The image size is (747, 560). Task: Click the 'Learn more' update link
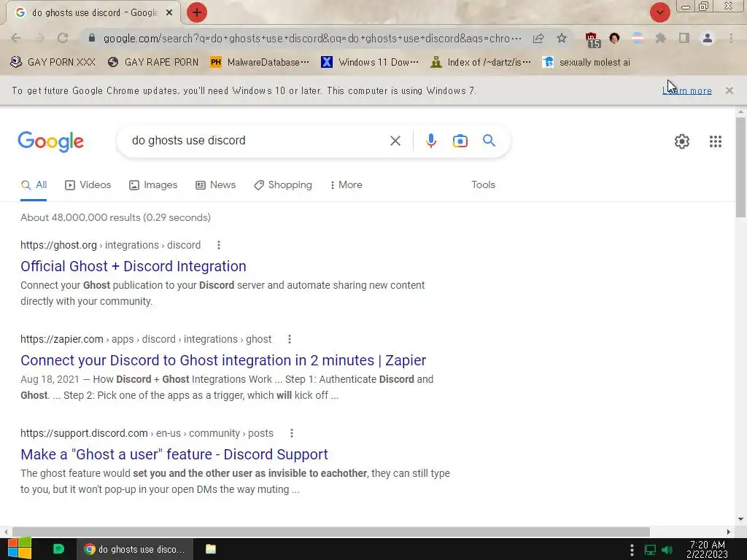pos(687,90)
